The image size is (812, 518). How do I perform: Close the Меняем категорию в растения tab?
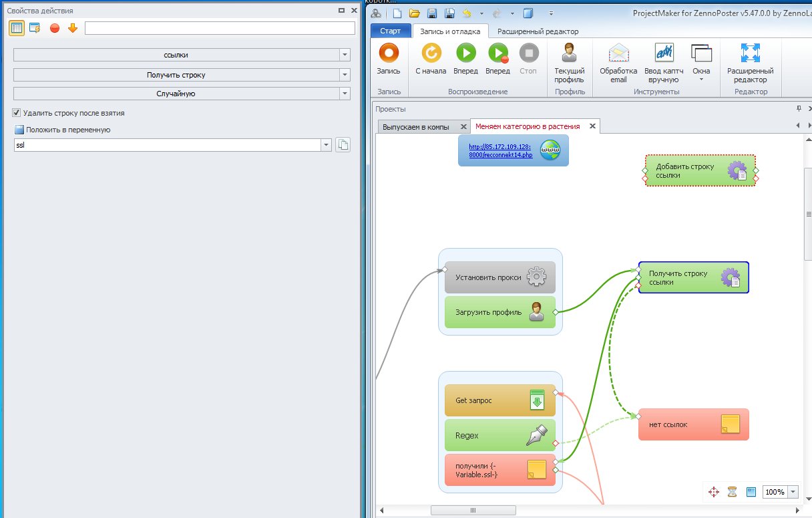click(x=592, y=126)
